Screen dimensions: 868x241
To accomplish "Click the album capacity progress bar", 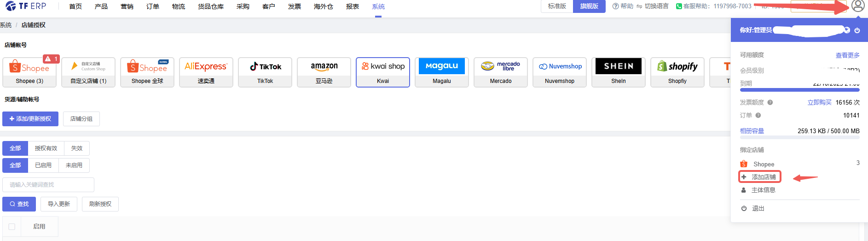I will [x=800, y=137].
